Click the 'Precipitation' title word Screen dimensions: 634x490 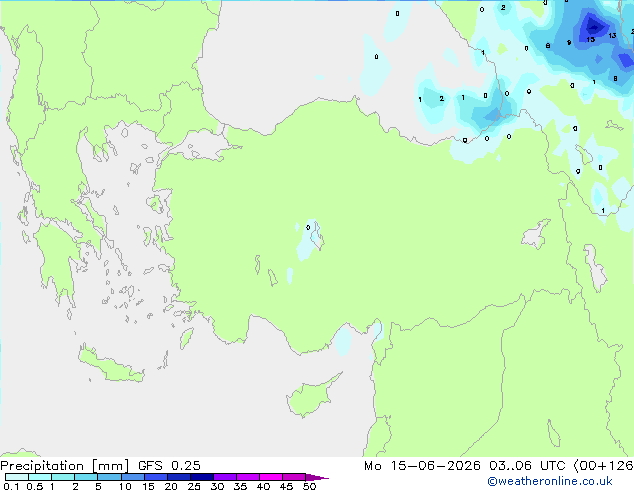click(42, 466)
